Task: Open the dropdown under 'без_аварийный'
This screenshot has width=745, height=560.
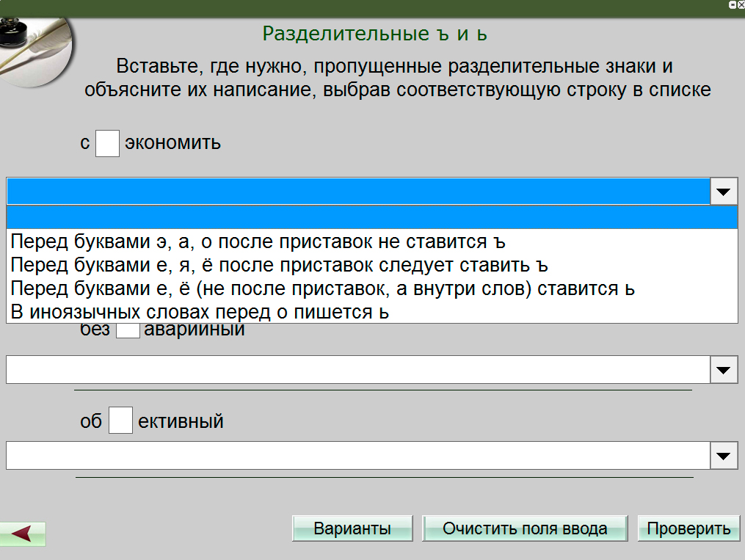Action: pos(724,370)
